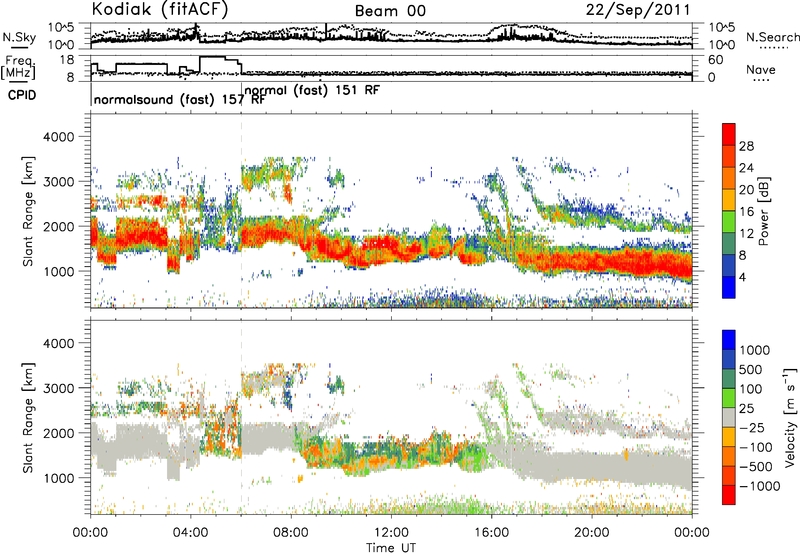Click the "04:00" time axis tick label

(191, 533)
